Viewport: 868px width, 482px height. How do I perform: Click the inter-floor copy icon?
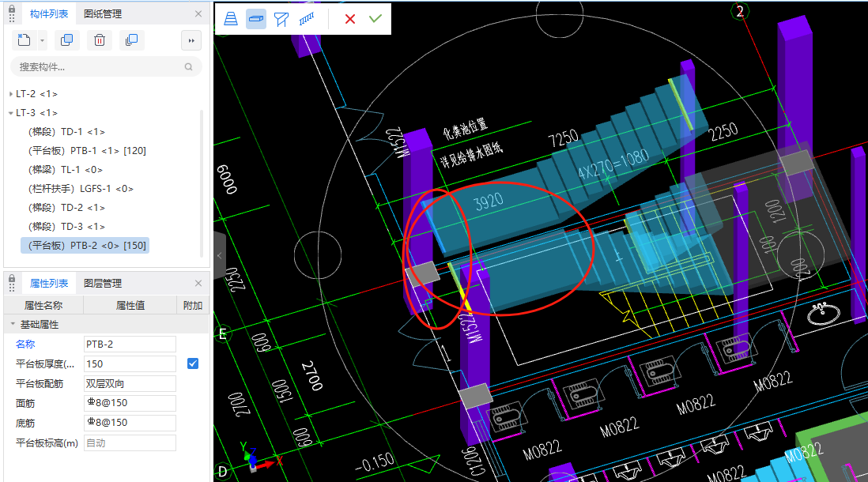(132, 40)
